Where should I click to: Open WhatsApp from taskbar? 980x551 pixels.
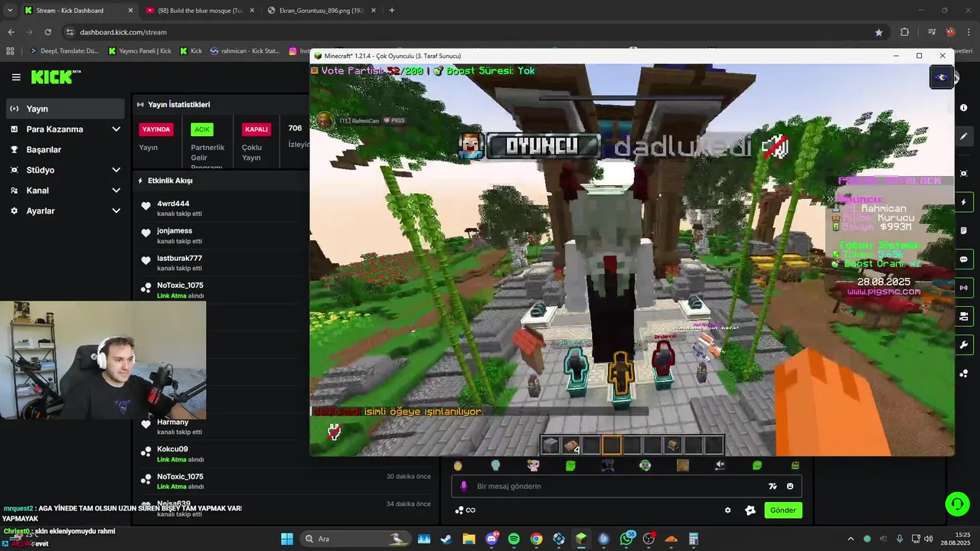click(x=627, y=539)
